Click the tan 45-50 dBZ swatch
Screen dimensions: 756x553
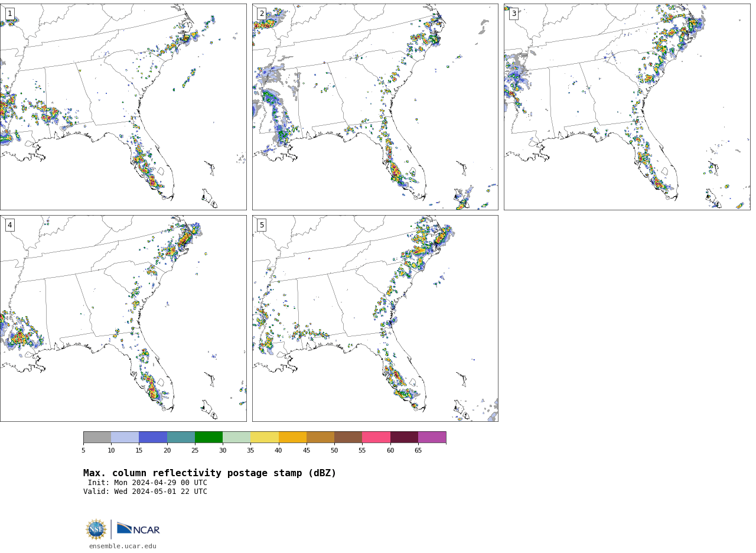coord(320,437)
